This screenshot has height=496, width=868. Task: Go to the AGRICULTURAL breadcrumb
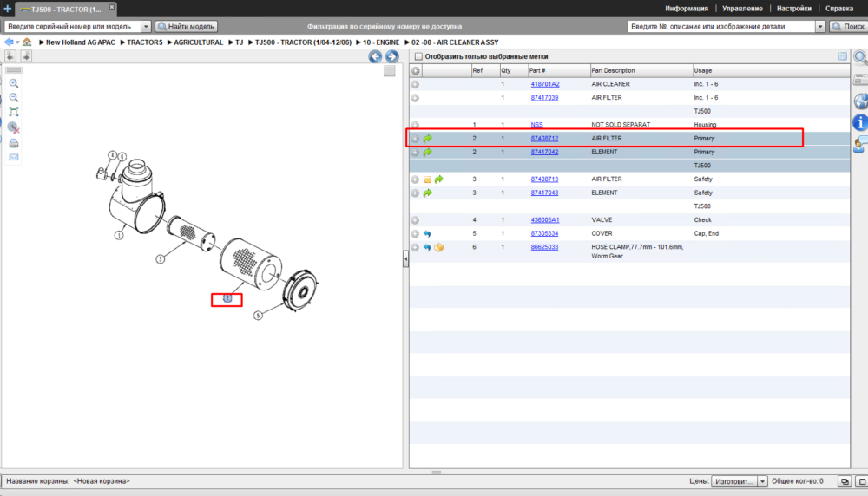pos(198,42)
